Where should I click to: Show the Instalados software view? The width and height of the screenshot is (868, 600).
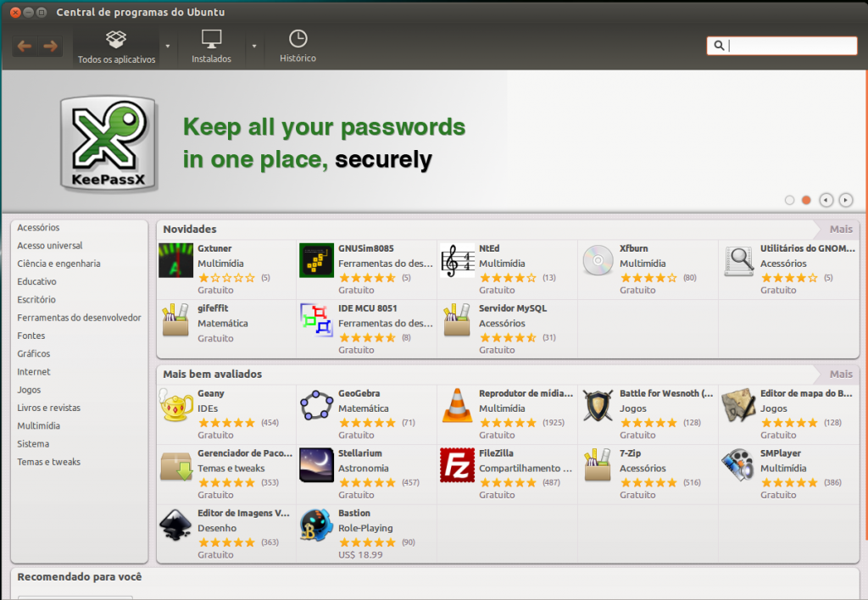coord(211,47)
